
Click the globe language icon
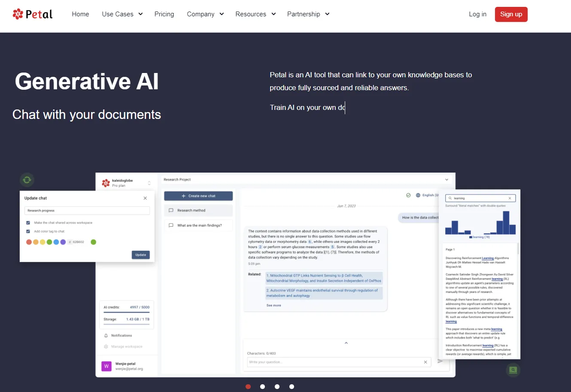pos(418,195)
